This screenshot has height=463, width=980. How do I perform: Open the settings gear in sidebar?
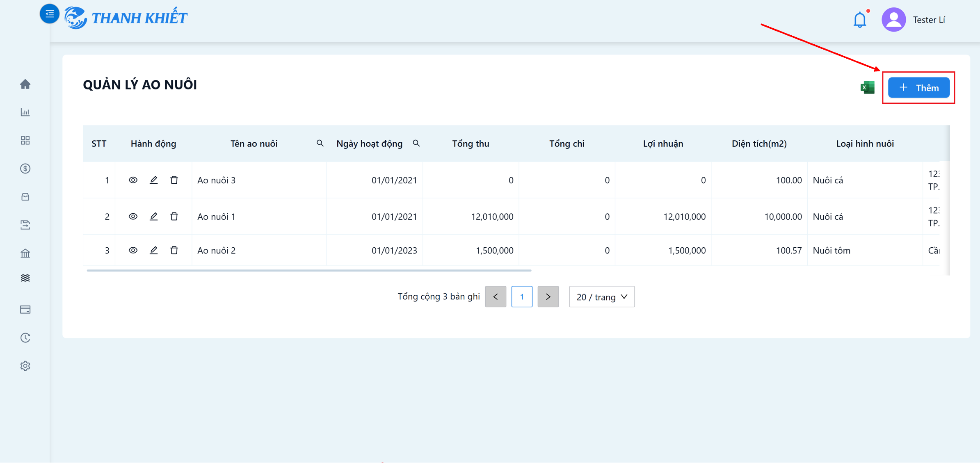(25, 366)
